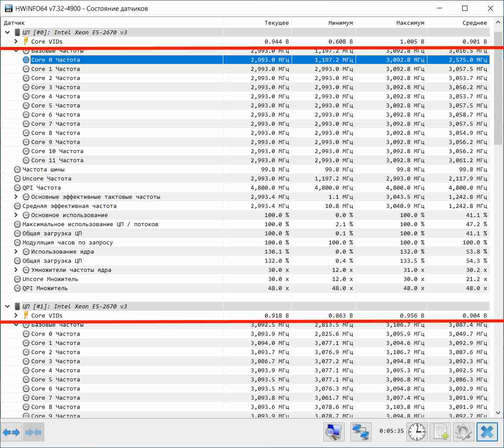Click clock icon beside Частота шины
504x448 pixels.
pyautogui.click(x=17, y=170)
